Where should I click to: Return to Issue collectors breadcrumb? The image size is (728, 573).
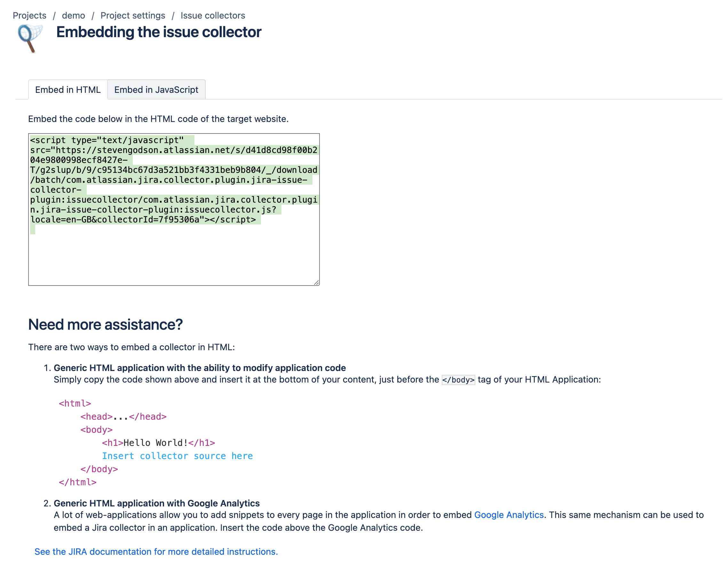(213, 15)
